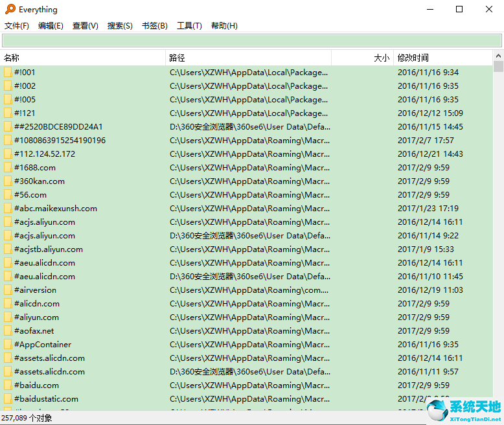Click the Everything magnifier app icon
504x425 pixels.
(x=10, y=9)
